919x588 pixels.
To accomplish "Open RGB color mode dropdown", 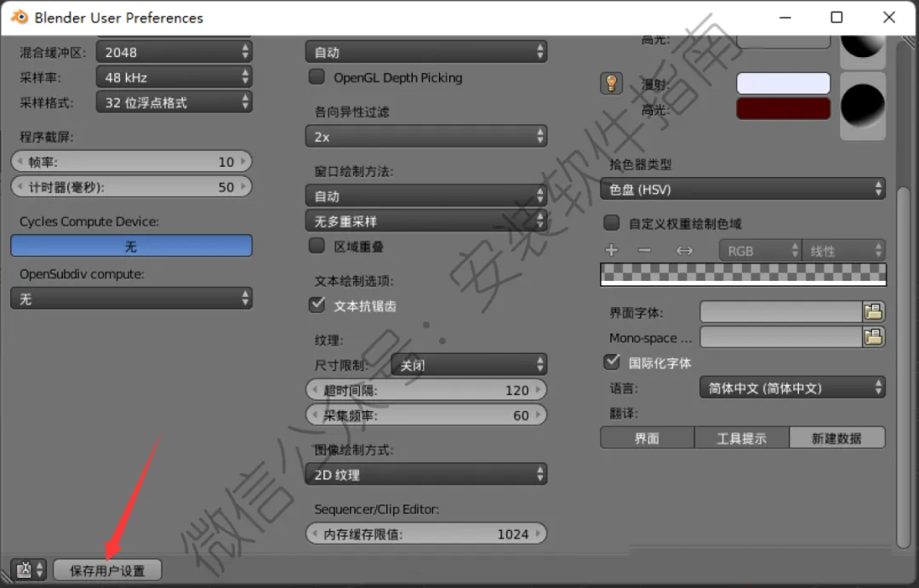I will tap(760, 251).
